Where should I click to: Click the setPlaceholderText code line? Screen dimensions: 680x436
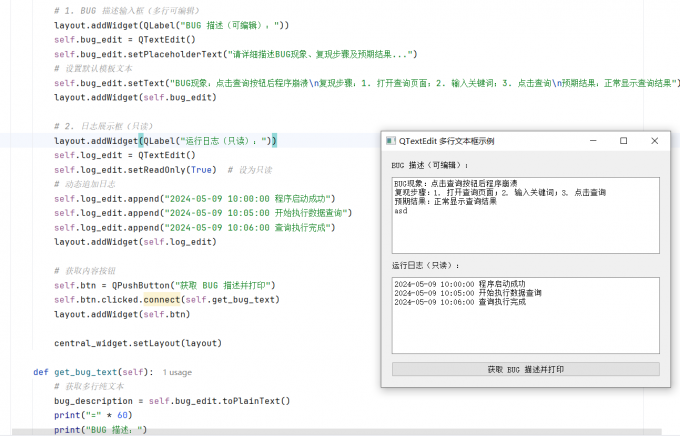235,54
